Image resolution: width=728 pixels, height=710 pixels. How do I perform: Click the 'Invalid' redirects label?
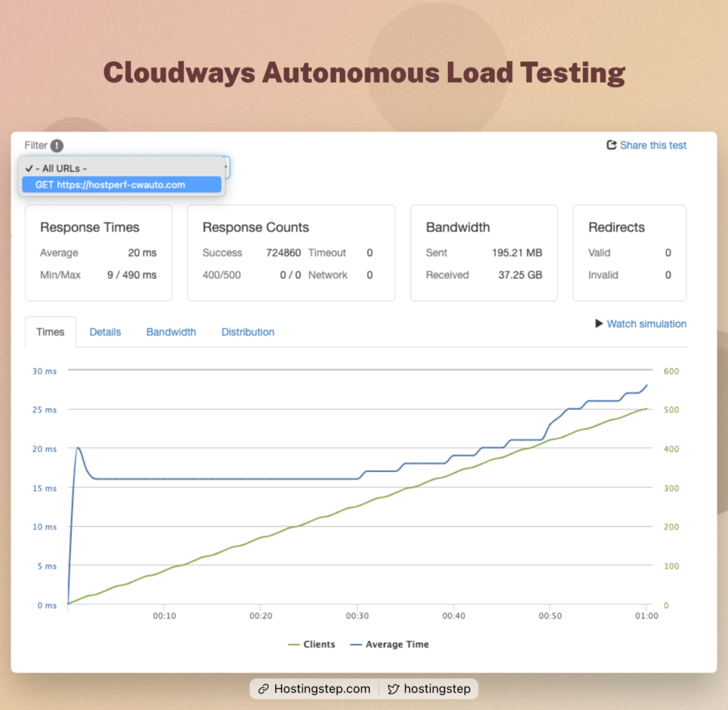coord(603,275)
